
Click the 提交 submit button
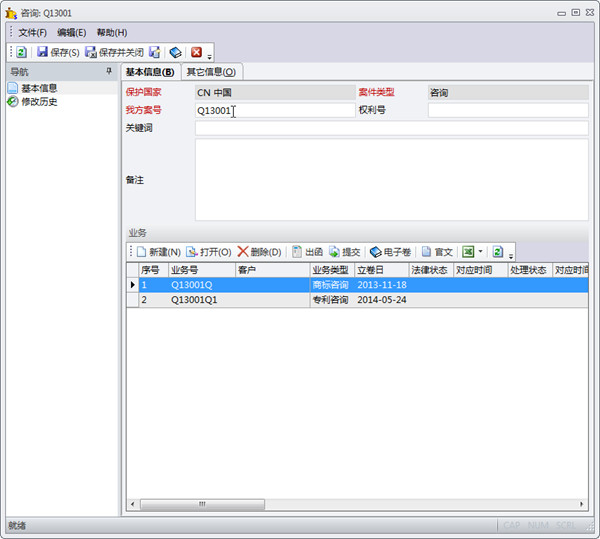pyautogui.click(x=345, y=252)
